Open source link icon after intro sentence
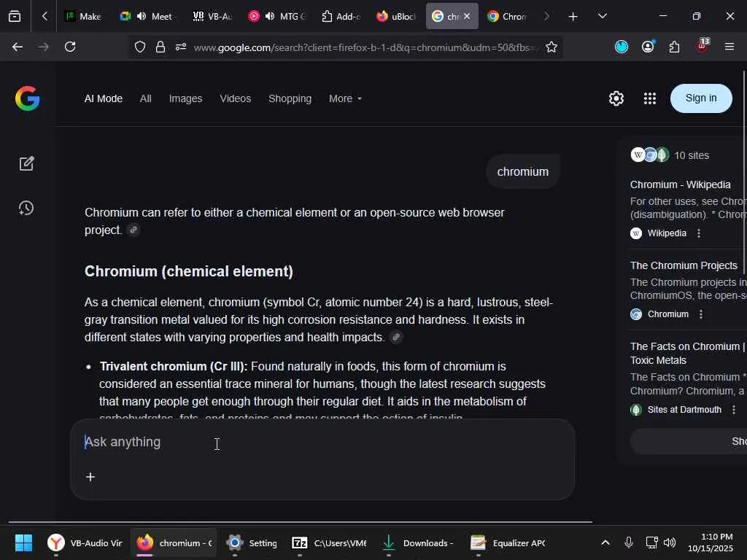 coord(133,230)
